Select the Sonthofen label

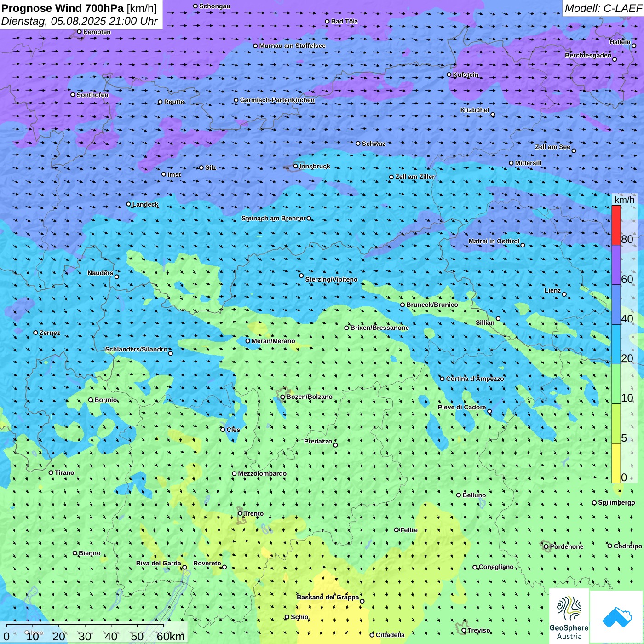[92, 95]
